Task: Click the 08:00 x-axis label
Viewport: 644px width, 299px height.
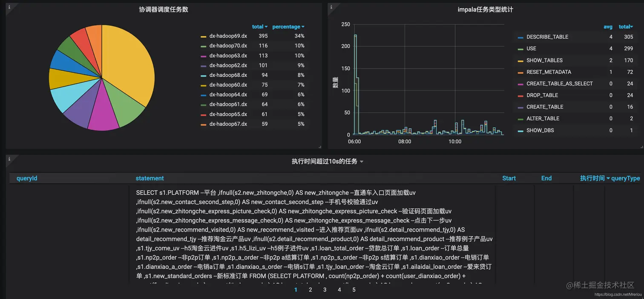Action: 405,142
